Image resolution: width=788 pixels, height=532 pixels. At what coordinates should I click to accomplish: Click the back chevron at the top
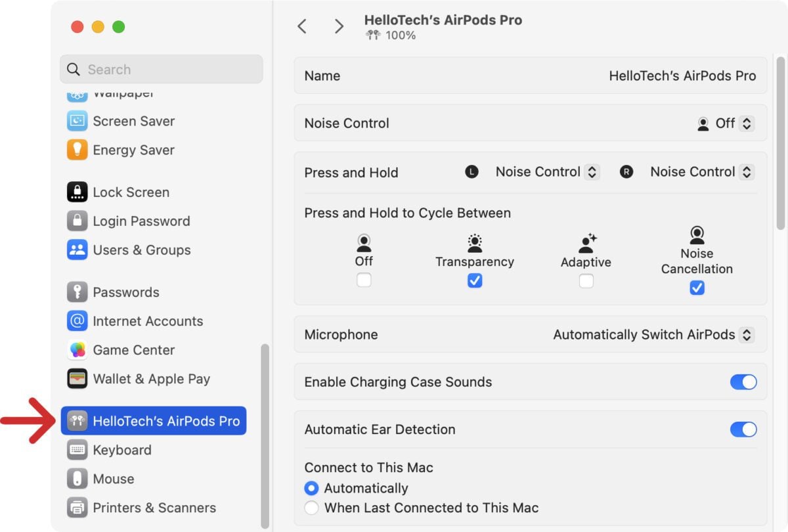(301, 26)
